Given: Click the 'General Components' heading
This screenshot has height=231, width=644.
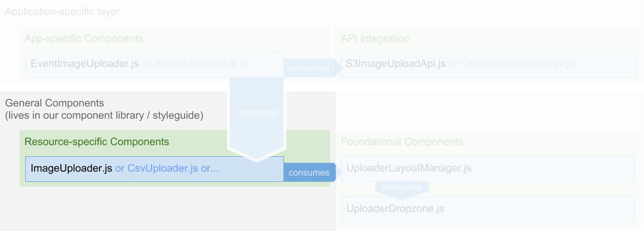Looking at the screenshot, I should (x=54, y=104).
